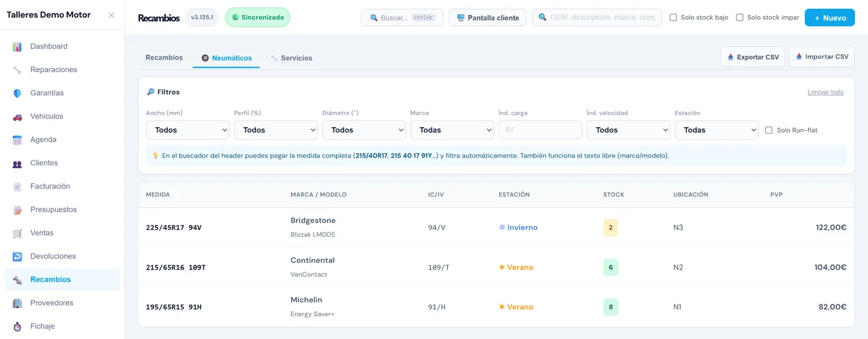This screenshot has width=868, height=339.
Task: Click the sun icon in Michelin row
Action: click(502, 307)
